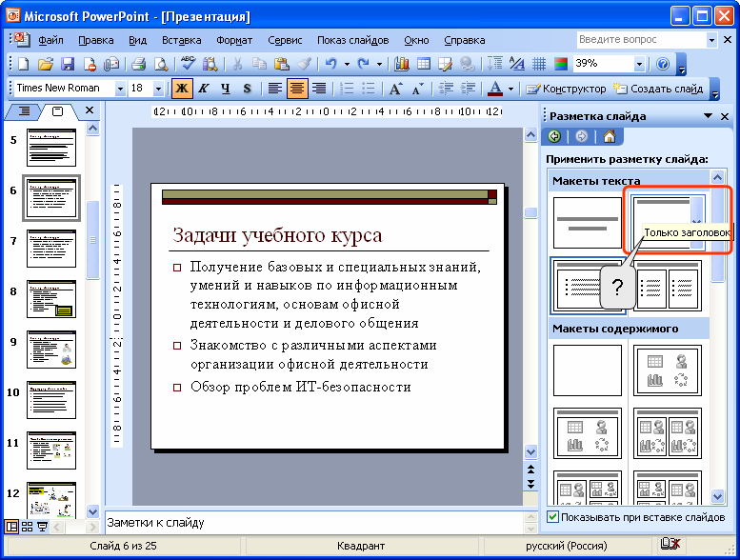Run the spelling check (ABC) icon

pyautogui.click(x=188, y=64)
